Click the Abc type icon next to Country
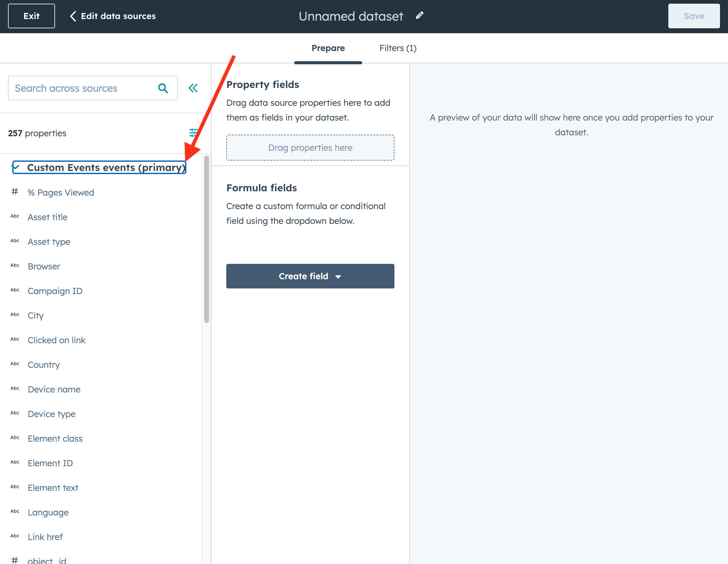This screenshot has height=564, width=728. coord(15,363)
